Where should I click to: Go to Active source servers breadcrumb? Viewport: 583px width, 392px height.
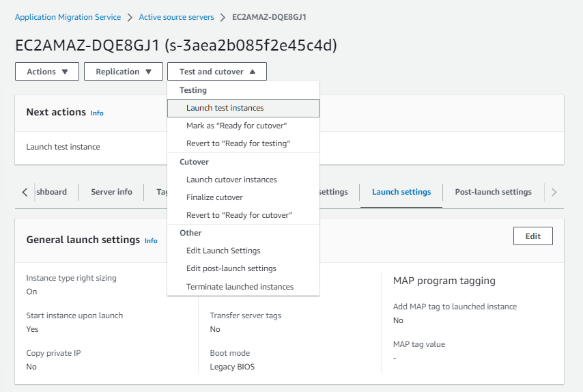tap(176, 17)
